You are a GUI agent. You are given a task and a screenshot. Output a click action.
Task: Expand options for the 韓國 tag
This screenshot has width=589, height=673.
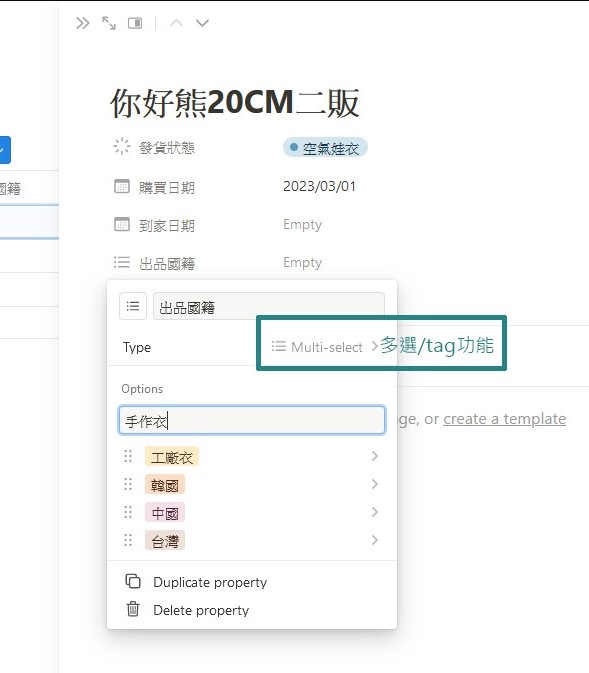(374, 484)
